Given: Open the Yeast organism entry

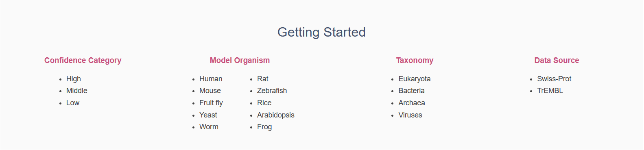Looking at the screenshot, I should [x=208, y=115].
